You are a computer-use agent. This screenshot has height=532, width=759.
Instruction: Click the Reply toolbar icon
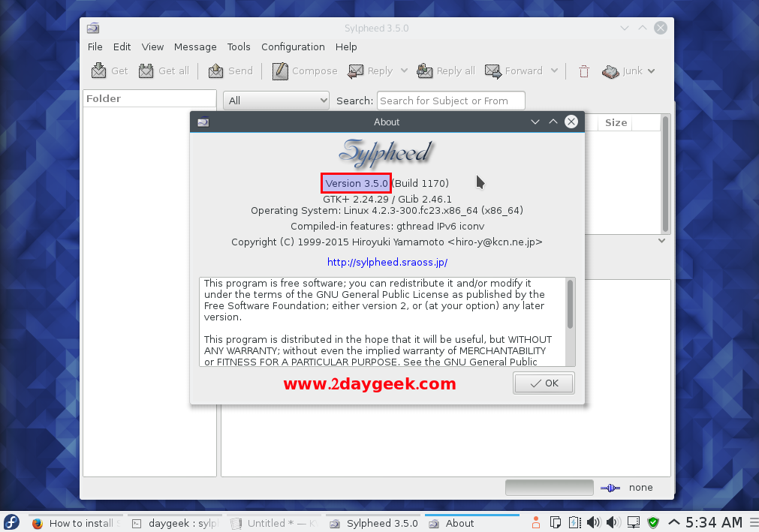355,71
